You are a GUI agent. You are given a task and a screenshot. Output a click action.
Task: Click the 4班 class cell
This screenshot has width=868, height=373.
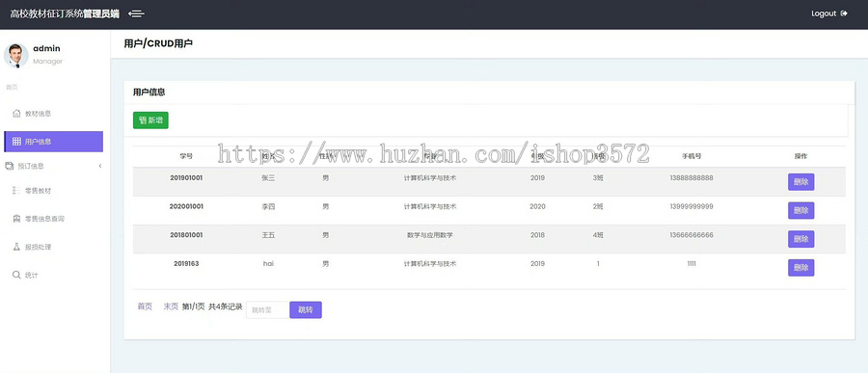tap(598, 235)
